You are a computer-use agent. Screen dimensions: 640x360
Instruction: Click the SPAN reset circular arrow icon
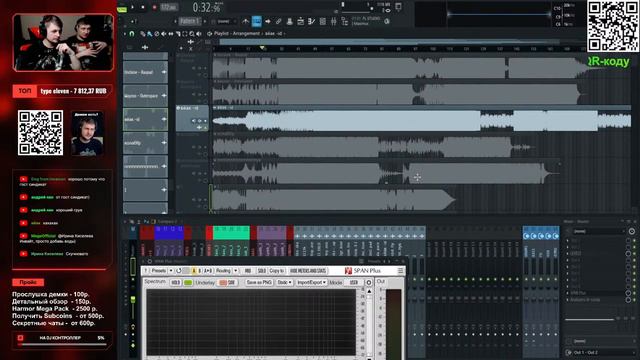point(178,271)
